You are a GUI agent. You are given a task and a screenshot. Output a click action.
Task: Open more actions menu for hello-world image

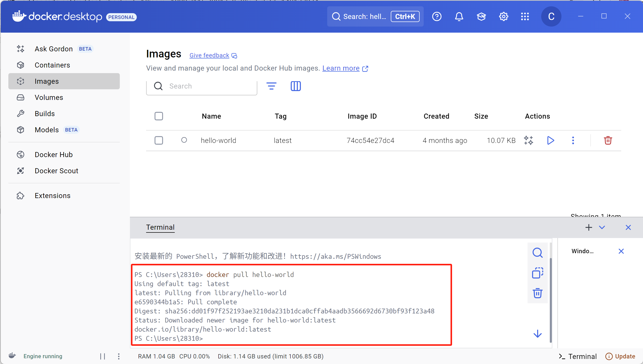[x=573, y=140]
